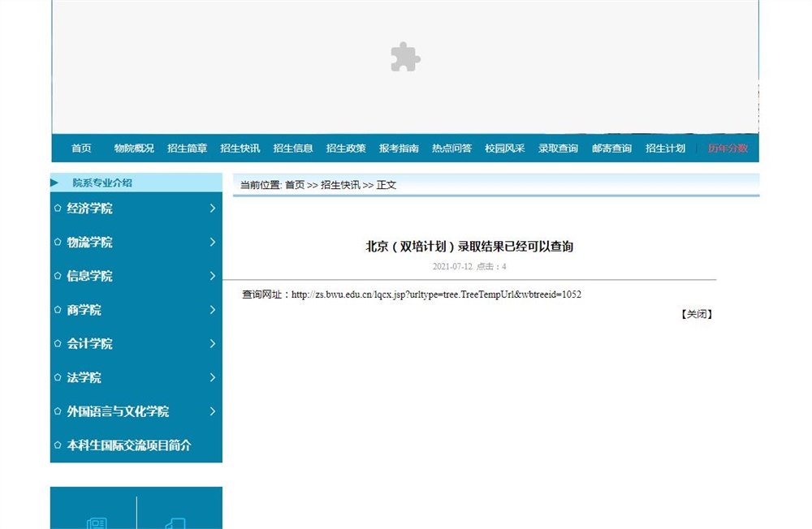Click the 【关闭】 close link

tap(697, 314)
